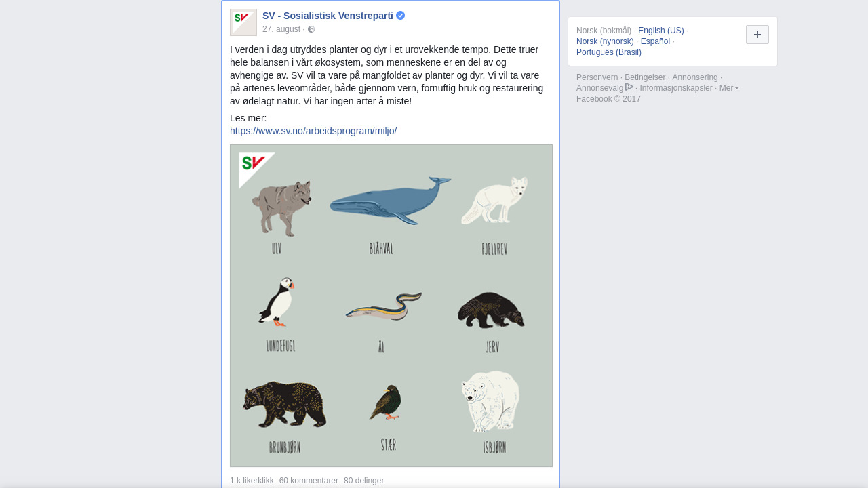Show the 60 kommentarer

pyautogui.click(x=309, y=481)
